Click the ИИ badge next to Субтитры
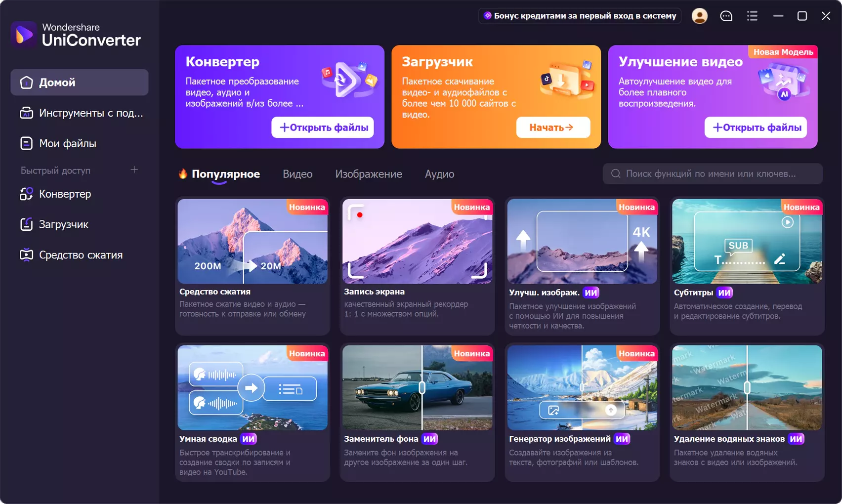842x504 pixels. click(x=724, y=293)
